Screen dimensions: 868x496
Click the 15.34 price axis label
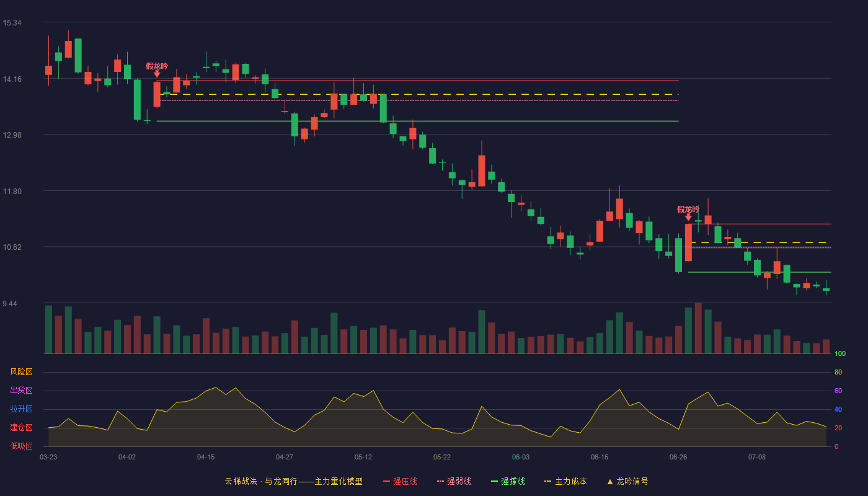click(x=12, y=23)
